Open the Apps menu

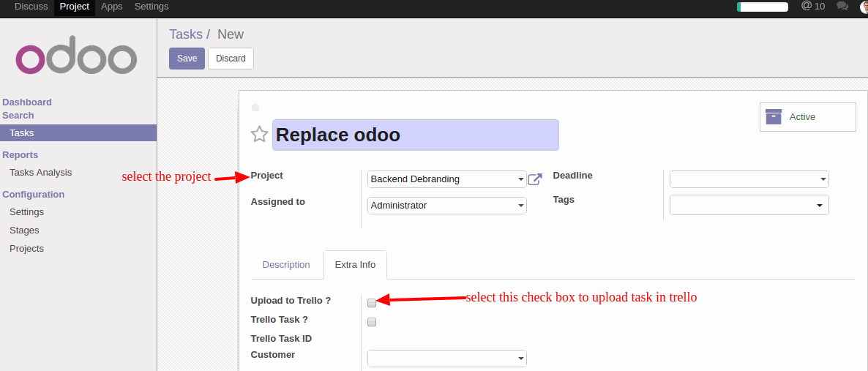pos(112,7)
